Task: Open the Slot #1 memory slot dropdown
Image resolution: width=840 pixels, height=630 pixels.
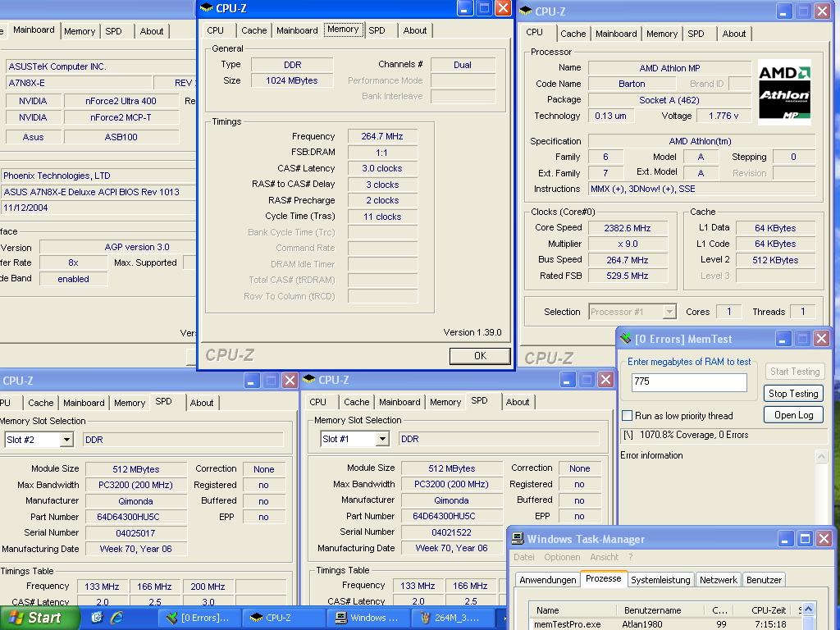Action: pyautogui.click(x=382, y=440)
